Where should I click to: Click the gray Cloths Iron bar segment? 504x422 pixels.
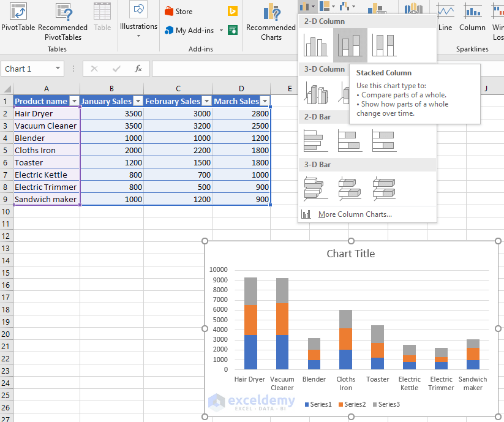(x=345, y=319)
